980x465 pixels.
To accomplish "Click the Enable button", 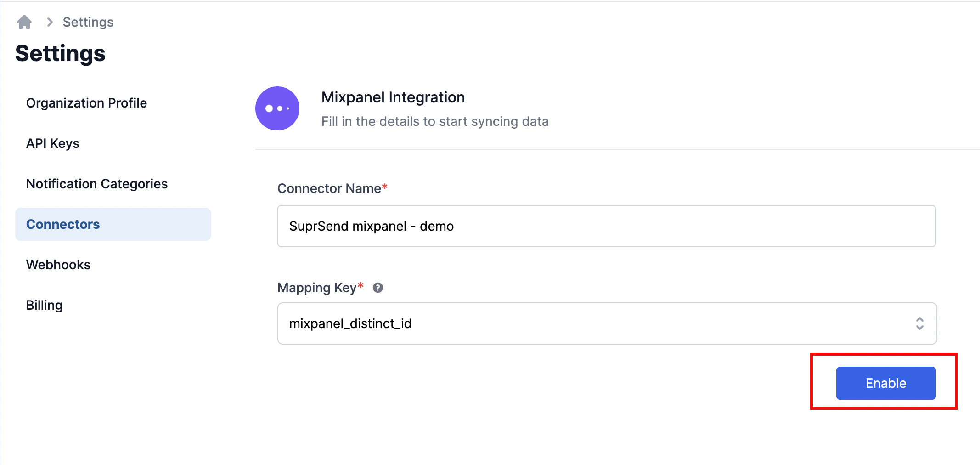I will [x=886, y=383].
